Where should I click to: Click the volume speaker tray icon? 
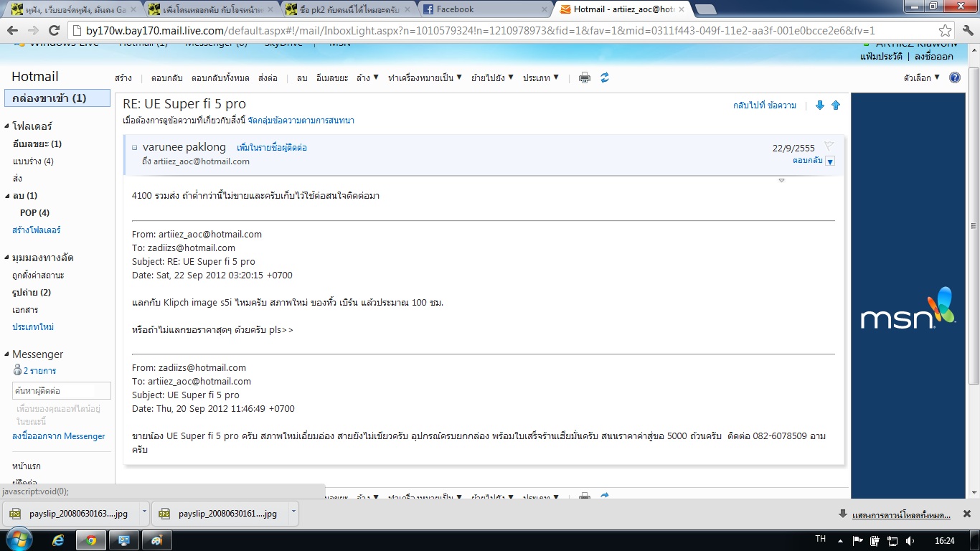(910, 540)
